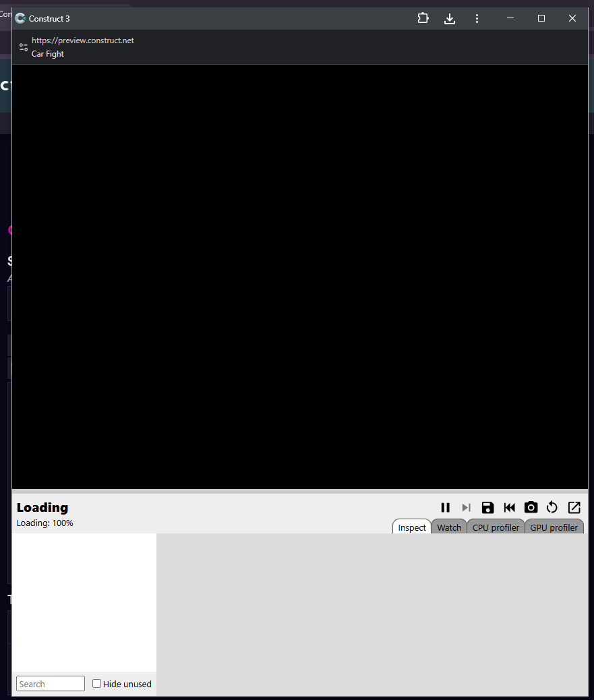Select the CPU profiler tab
This screenshot has height=700, width=594.
coord(496,527)
